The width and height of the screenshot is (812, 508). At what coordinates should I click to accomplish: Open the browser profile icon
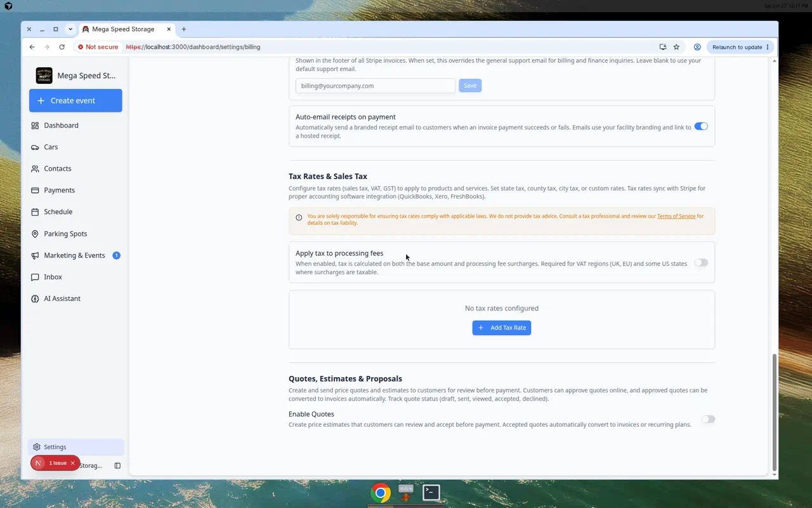click(697, 47)
